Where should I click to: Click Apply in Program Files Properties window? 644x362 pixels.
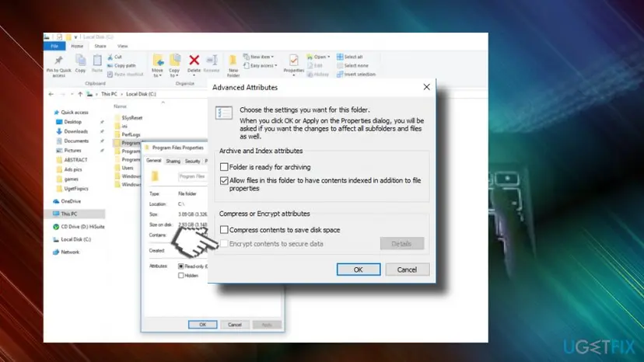coord(267,325)
